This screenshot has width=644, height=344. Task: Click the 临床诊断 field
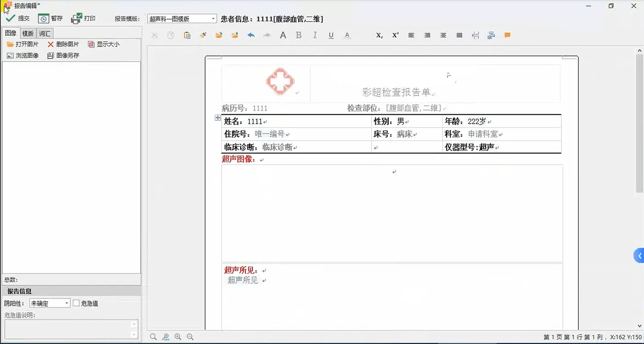[x=296, y=147]
